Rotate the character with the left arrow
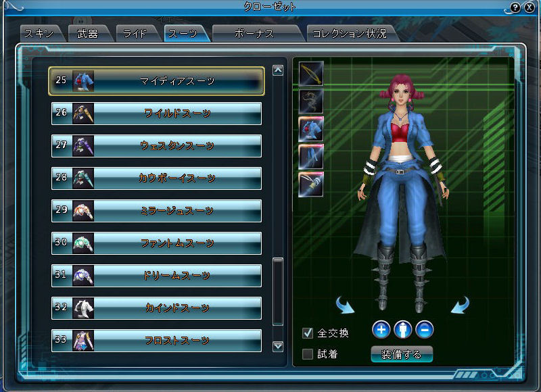 tap(345, 305)
